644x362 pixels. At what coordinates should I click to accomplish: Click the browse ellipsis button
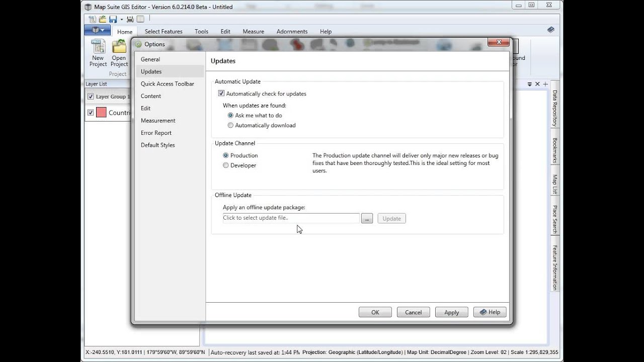(x=367, y=218)
